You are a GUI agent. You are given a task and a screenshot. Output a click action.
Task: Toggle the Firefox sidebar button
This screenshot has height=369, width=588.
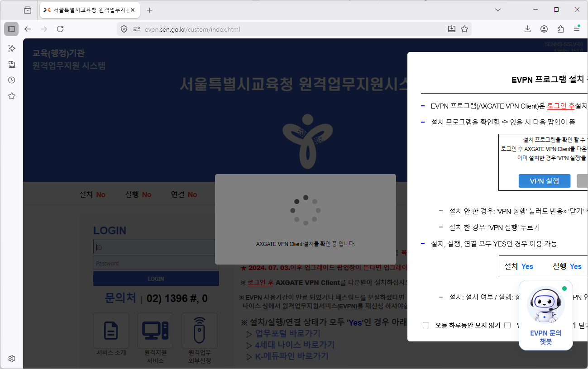pos(11,29)
